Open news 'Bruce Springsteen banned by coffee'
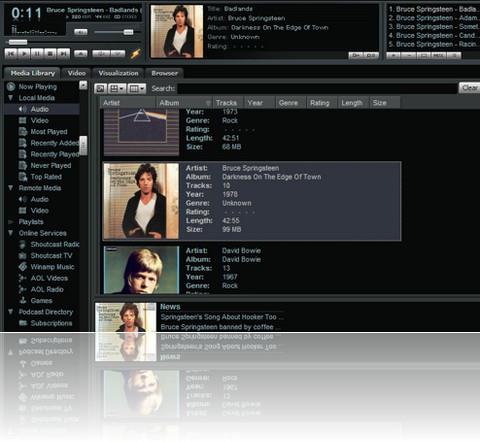Image resolution: width=480 pixels, height=442 pixels. tap(220, 327)
